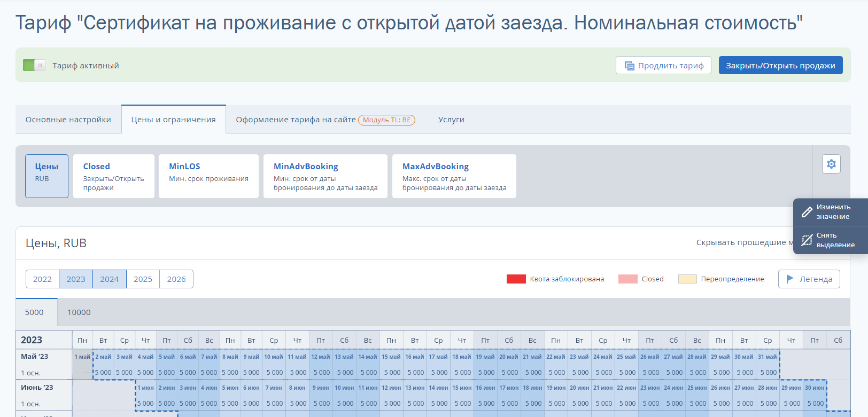Image resolution: width=868 pixels, height=417 pixels.
Task: Select year 2025
Action: coord(143,279)
